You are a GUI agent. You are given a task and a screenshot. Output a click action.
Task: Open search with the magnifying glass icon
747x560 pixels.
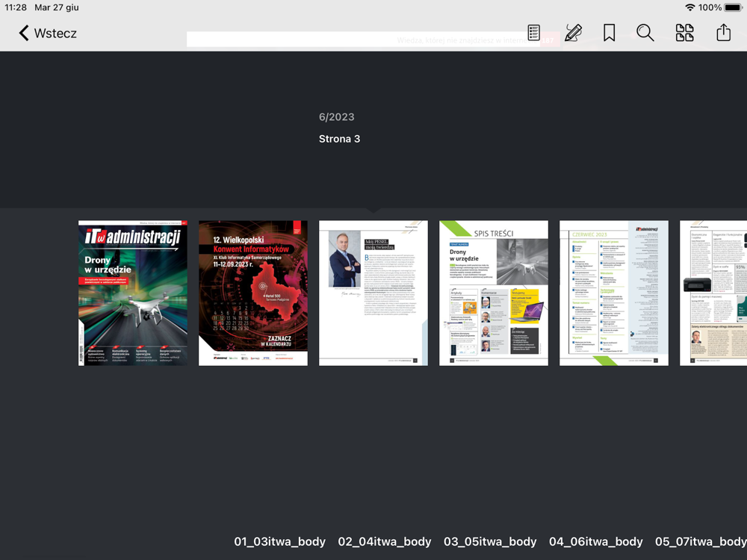click(645, 33)
